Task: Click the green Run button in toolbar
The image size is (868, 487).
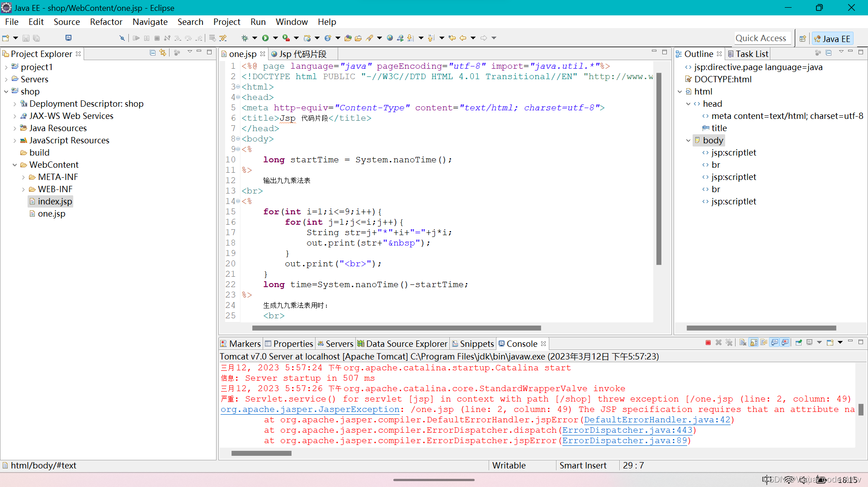Action: tap(265, 38)
